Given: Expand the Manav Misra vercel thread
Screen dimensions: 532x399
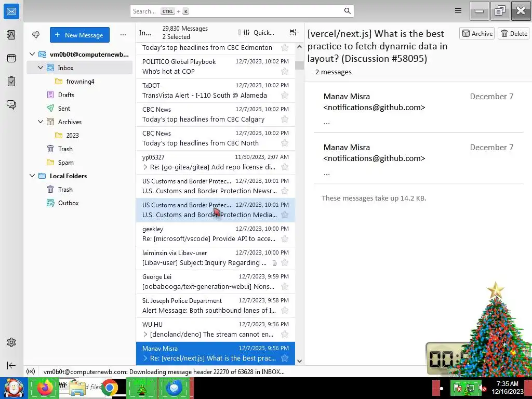Looking at the screenshot, I should click(145, 358).
